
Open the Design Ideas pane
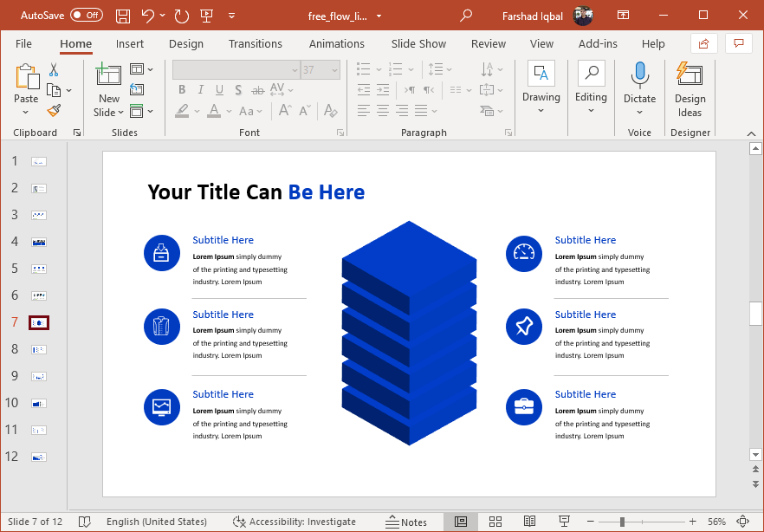[x=690, y=88]
